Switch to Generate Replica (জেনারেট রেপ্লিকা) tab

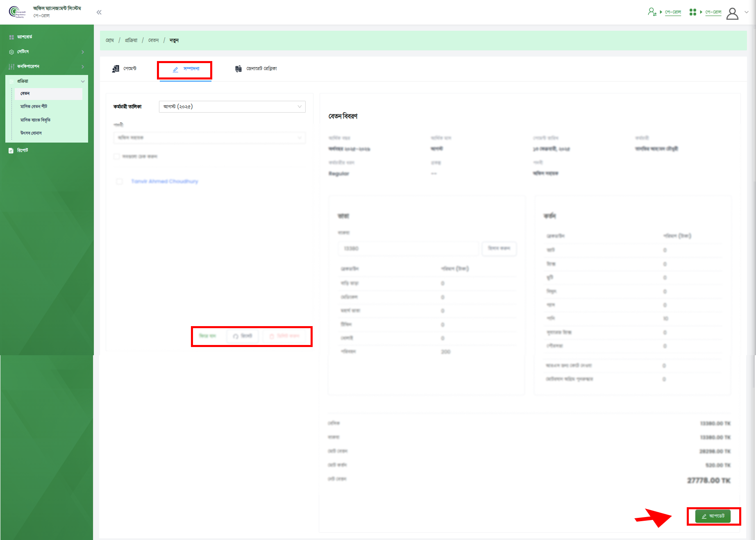[x=256, y=69]
